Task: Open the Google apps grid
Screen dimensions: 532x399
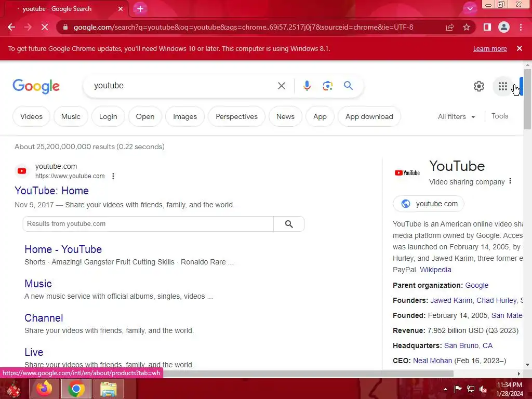Action: (503, 86)
